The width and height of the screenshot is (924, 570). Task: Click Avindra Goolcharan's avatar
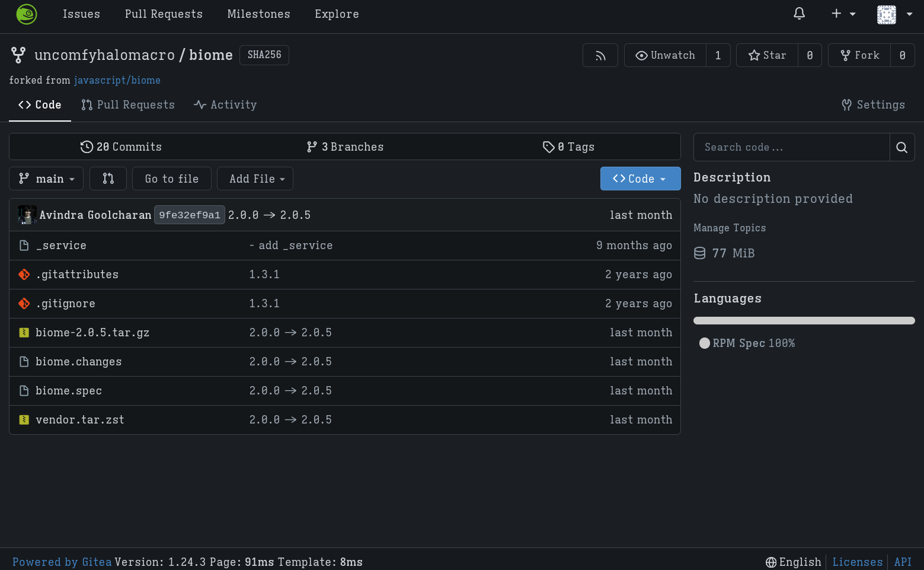27,215
